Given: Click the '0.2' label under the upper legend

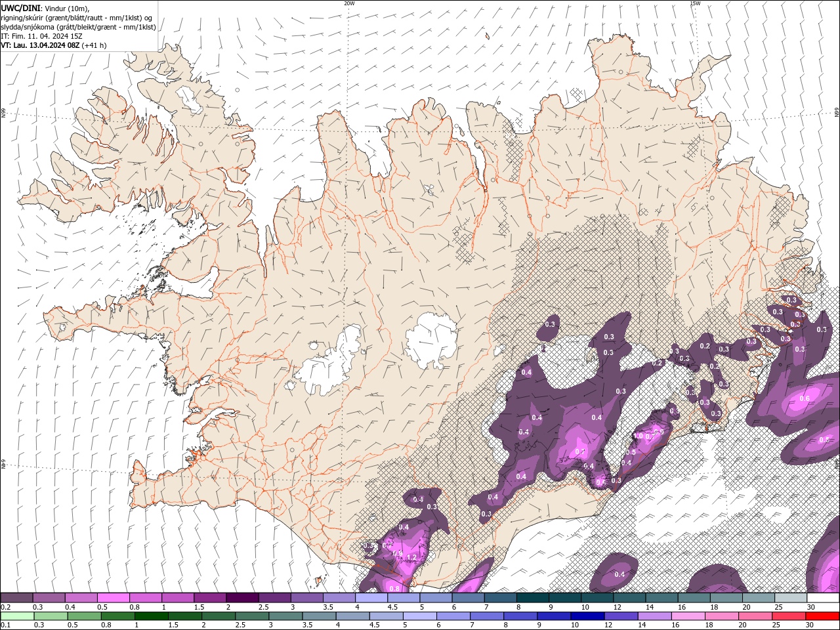Looking at the screenshot, I should click(x=5, y=607).
